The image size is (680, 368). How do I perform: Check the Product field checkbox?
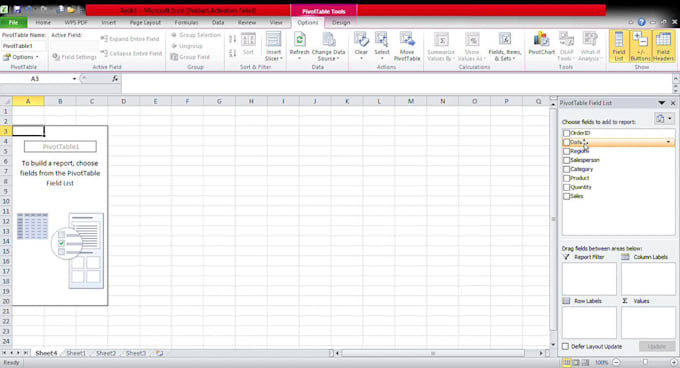(x=566, y=178)
